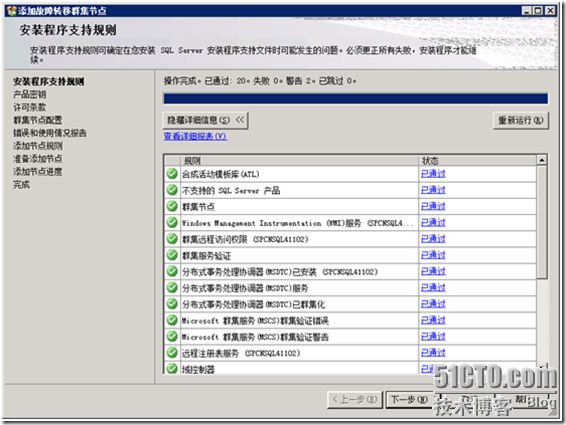Viewport: 566px width, 425px height.
Task: Click rule text 合成活动模板库(ATL)
Action: (x=221, y=174)
